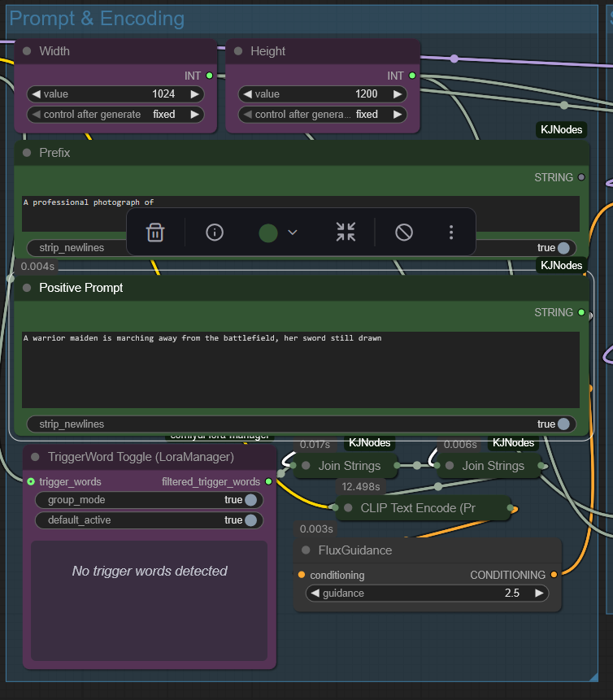Viewport: 613px width, 700px height.
Task: Click the green node color swatch
Action: [x=268, y=233]
